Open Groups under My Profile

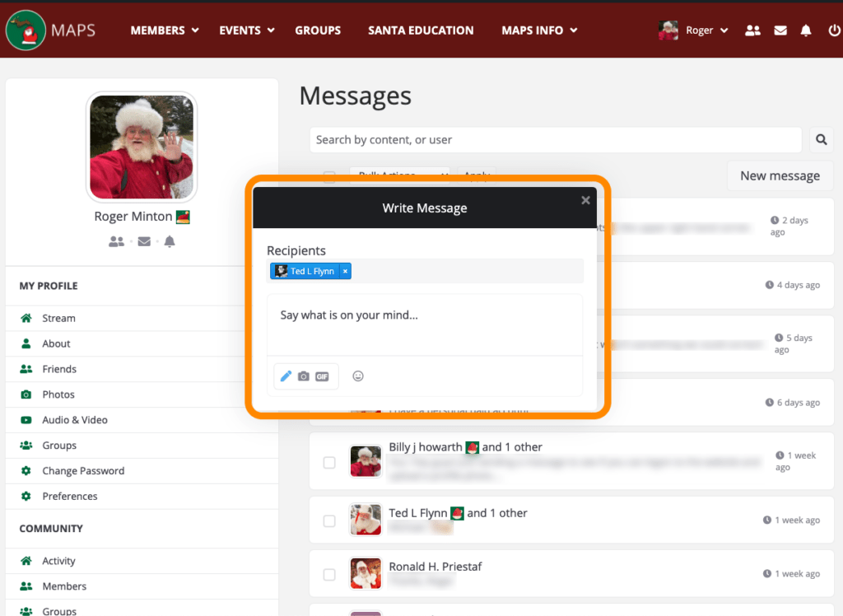pos(59,446)
